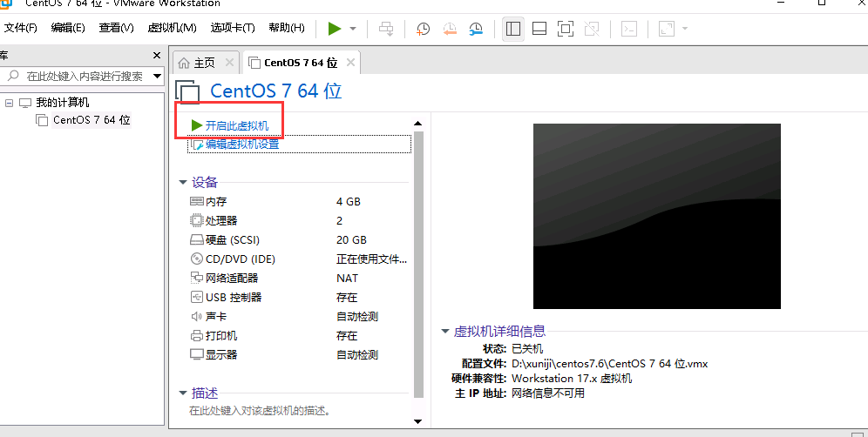Select 我的计算机 in the library tree
This screenshot has width=868, height=437.
point(62,103)
